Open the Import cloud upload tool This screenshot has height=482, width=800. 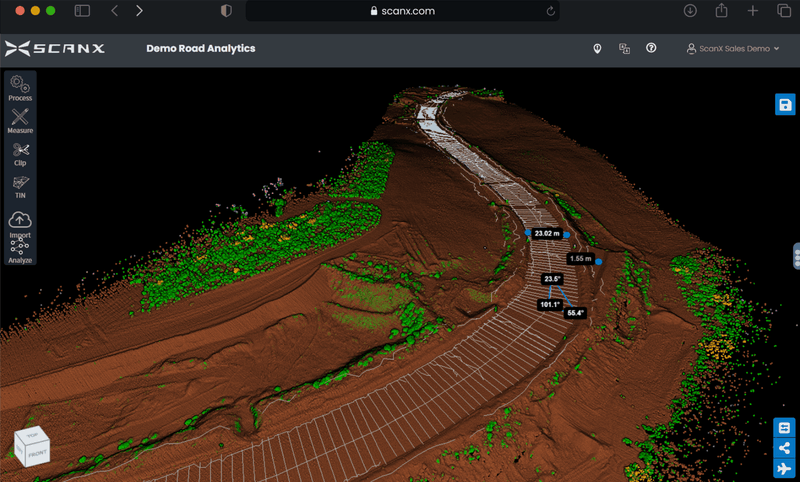coord(20,224)
